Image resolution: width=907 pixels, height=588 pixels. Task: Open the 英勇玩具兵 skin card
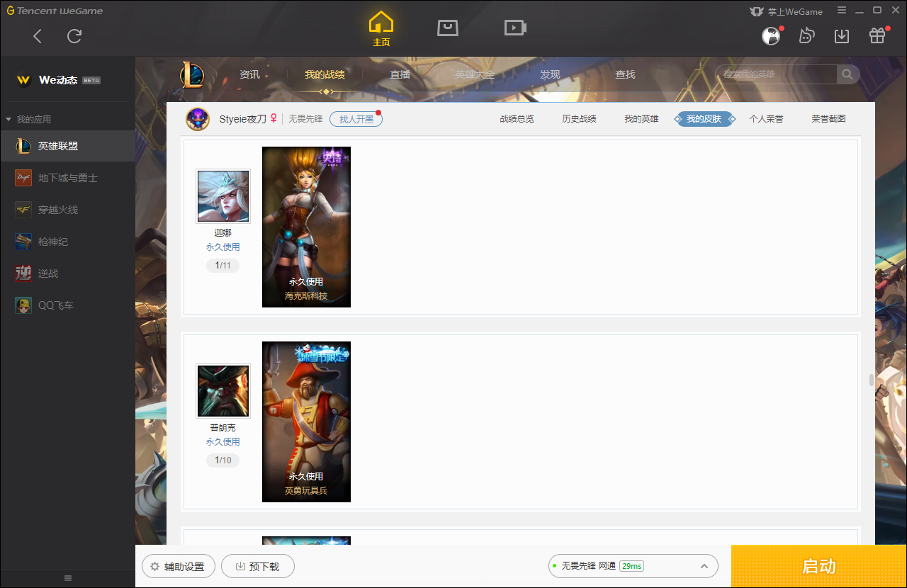pyautogui.click(x=306, y=422)
